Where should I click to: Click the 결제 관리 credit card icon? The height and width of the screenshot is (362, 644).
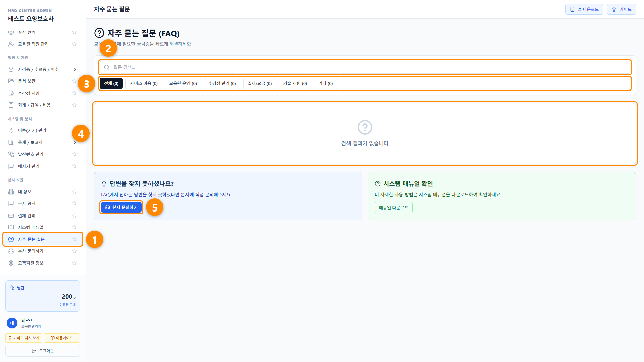[11, 216]
